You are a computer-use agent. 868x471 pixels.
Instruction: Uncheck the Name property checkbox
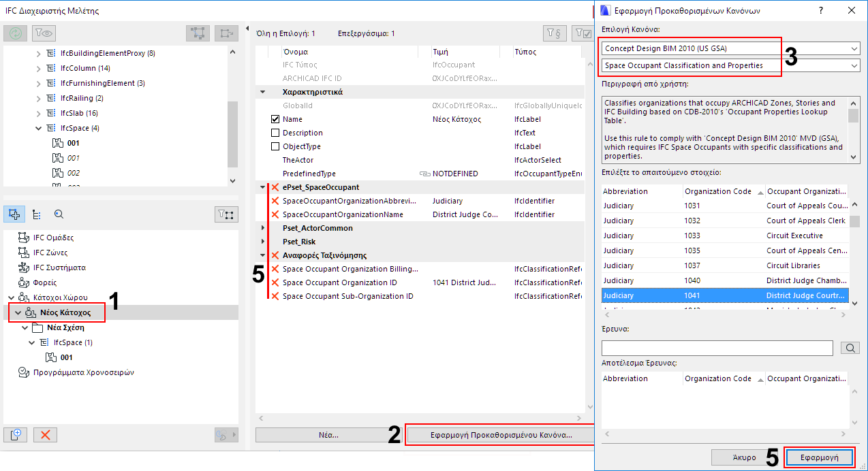click(x=275, y=119)
